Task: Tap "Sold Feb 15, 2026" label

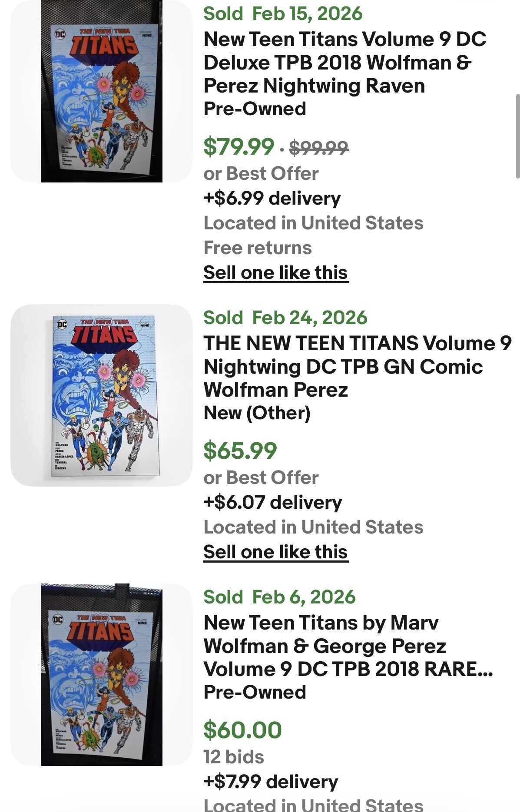Action: 283,13
